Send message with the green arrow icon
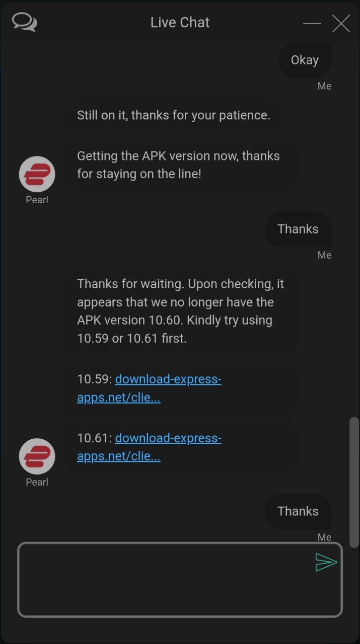The height and width of the screenshot is (644, 360). pyautogui.click(x=326, y=562)
